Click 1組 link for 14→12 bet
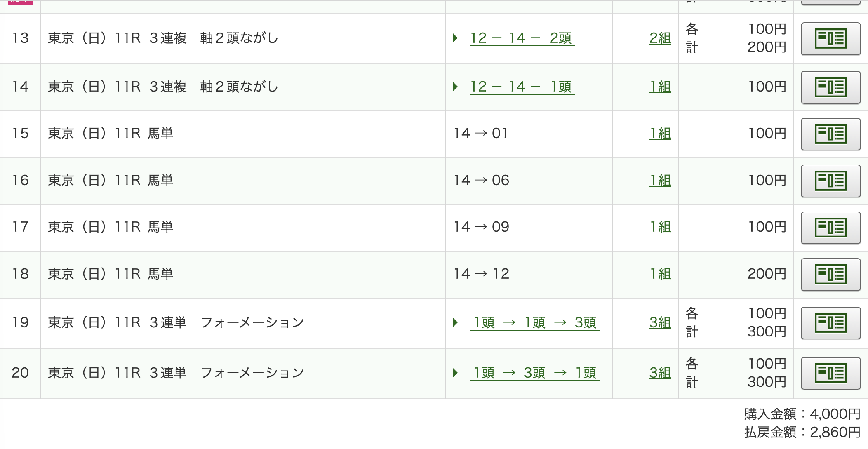 (660, 274)
